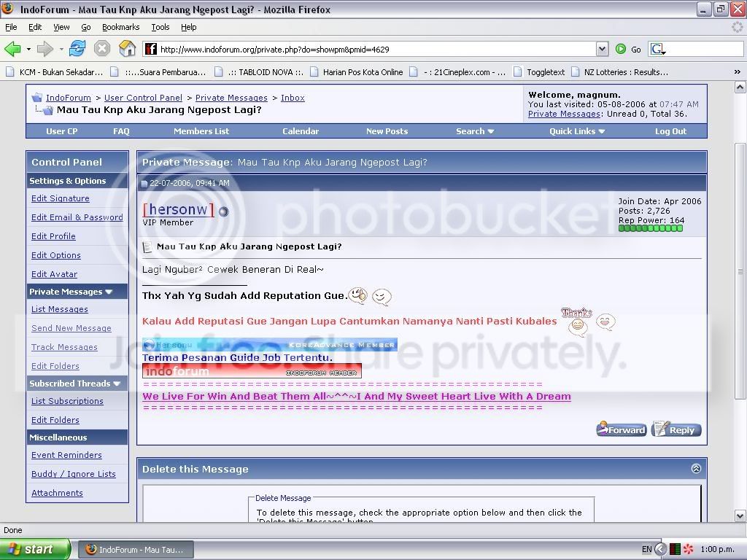The image size is (747, 560).
Task: Click the Reply button with pencil icon
Action: (x=676, y=429)
